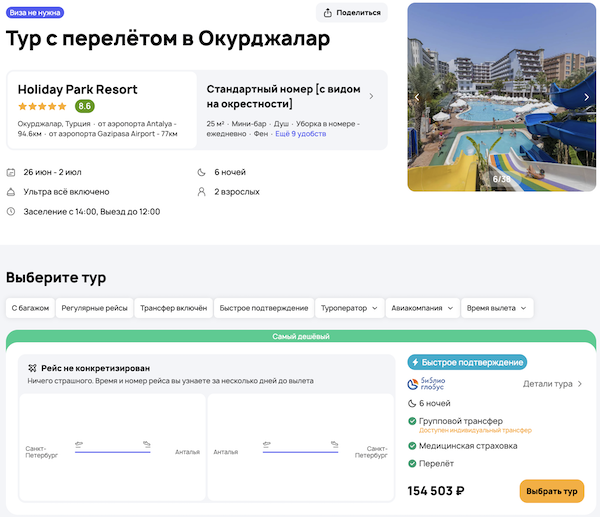Toggle the Быстрое подтверждение filter chip
Viewport: 600px width, 517px height.
[x=263, y=308]
